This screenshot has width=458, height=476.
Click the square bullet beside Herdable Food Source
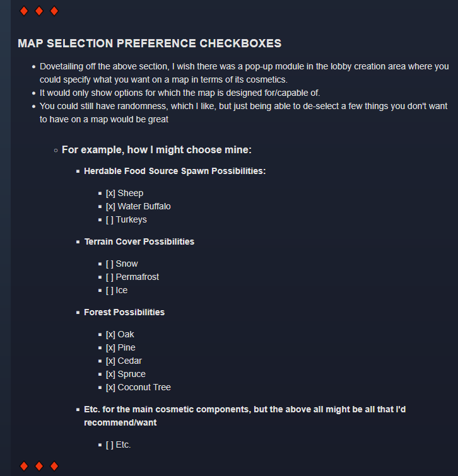[x=78, y=171]
